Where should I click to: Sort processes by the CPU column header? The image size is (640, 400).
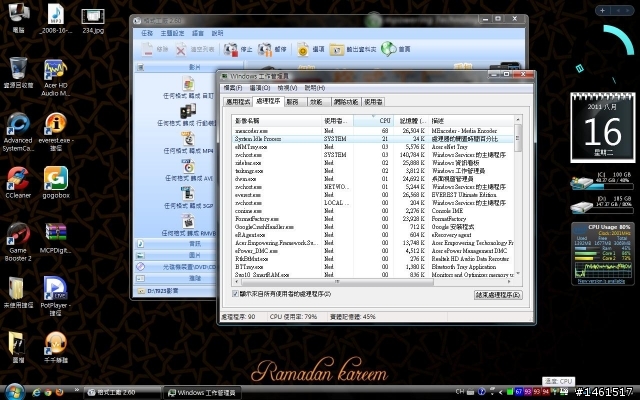(373, 121)
